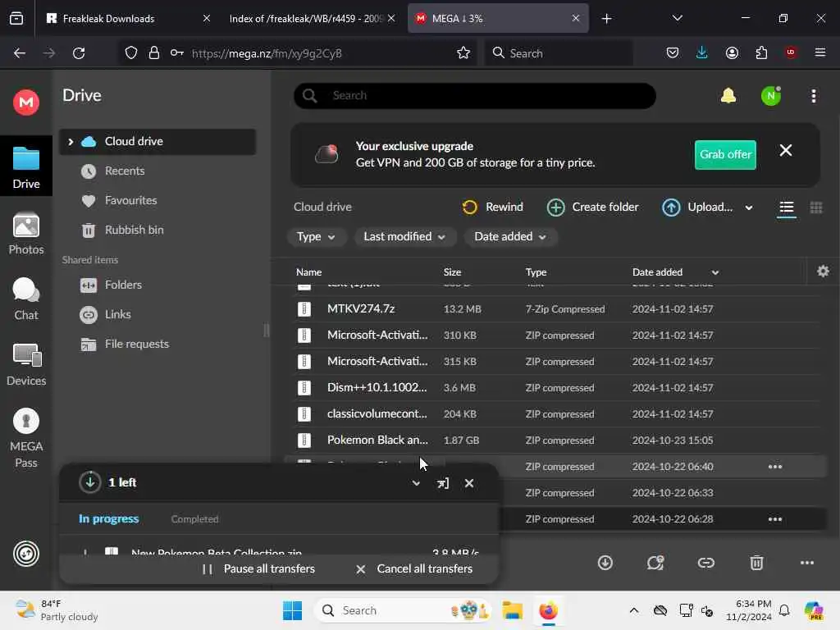The height and width of the screenshot is (630, 840).
Task: Open Links in sidebar
Action: [118, 314]
